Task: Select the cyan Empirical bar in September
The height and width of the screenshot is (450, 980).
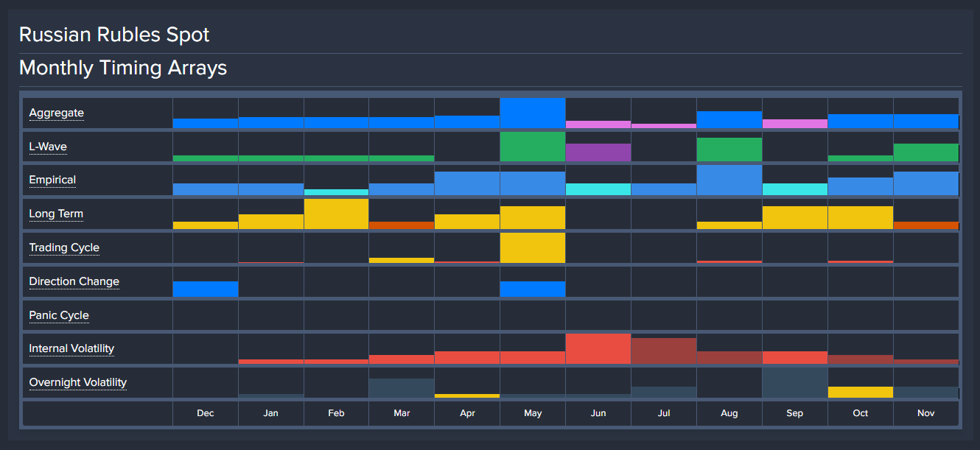Action: 794,189
